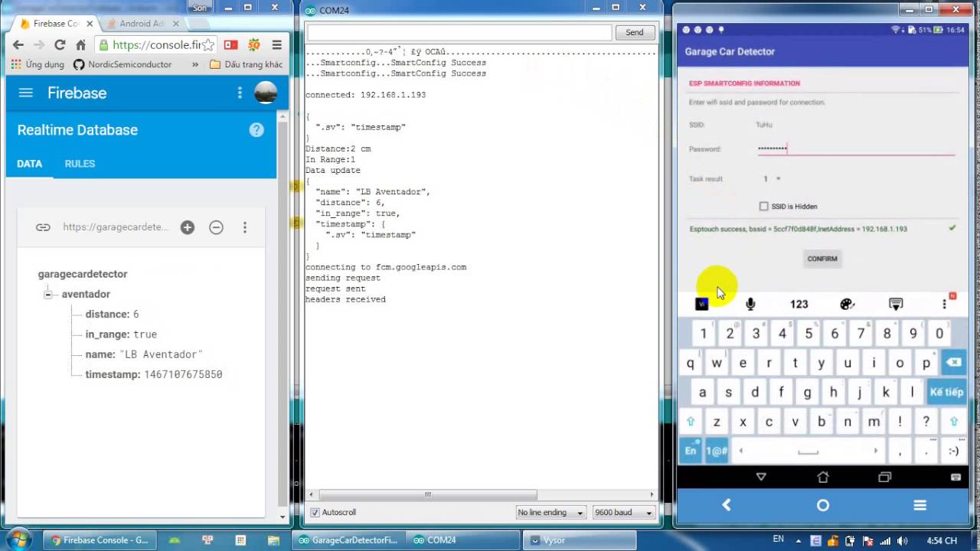Open the No line ending dropdown
The height and width of the screenshot is (551, 980).
pos(551,512)
